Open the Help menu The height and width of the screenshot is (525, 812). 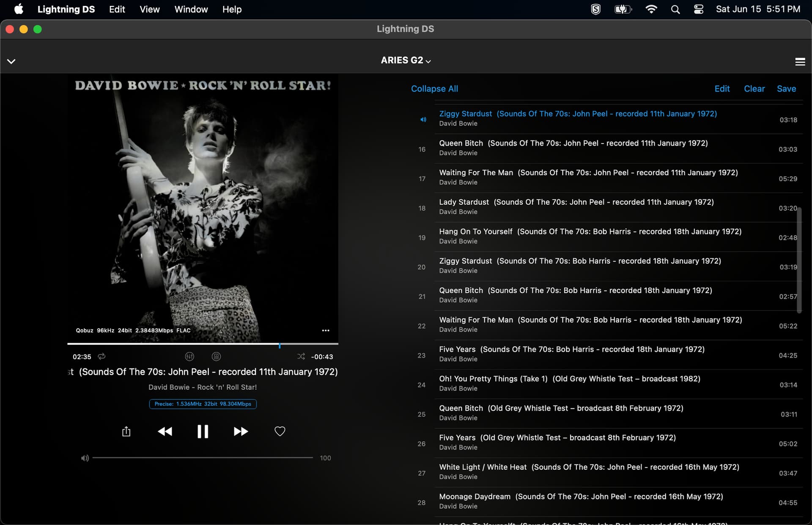pos(232,9)
